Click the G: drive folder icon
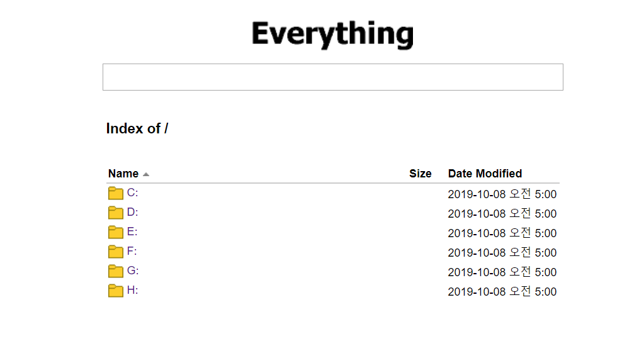Viewport: 644px width, 346px height. coord(115,271)
